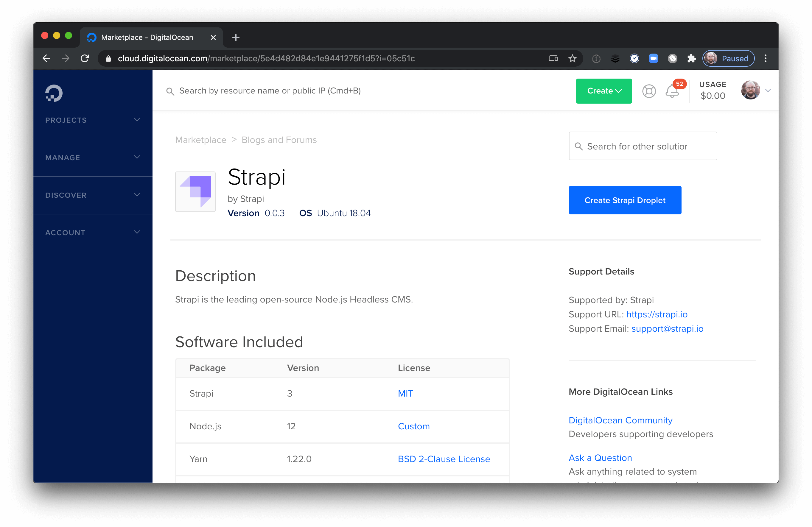Open the Zoom extension in the browser toolbar
Viewport: 812px width, 527px height.
click(654, 58)
